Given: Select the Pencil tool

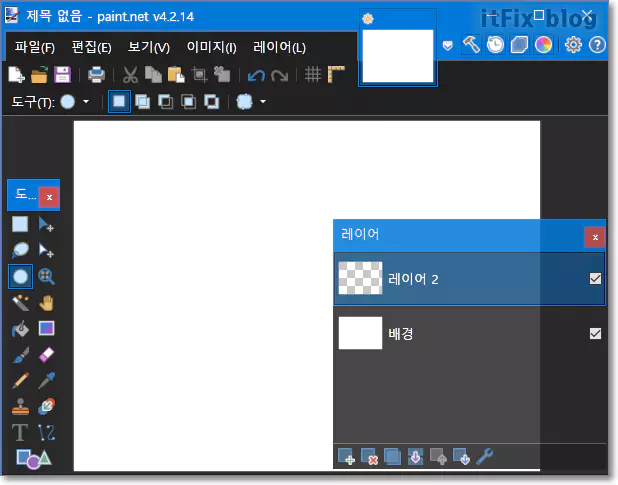Looking at the screenshot, I should tap(20, 381).
